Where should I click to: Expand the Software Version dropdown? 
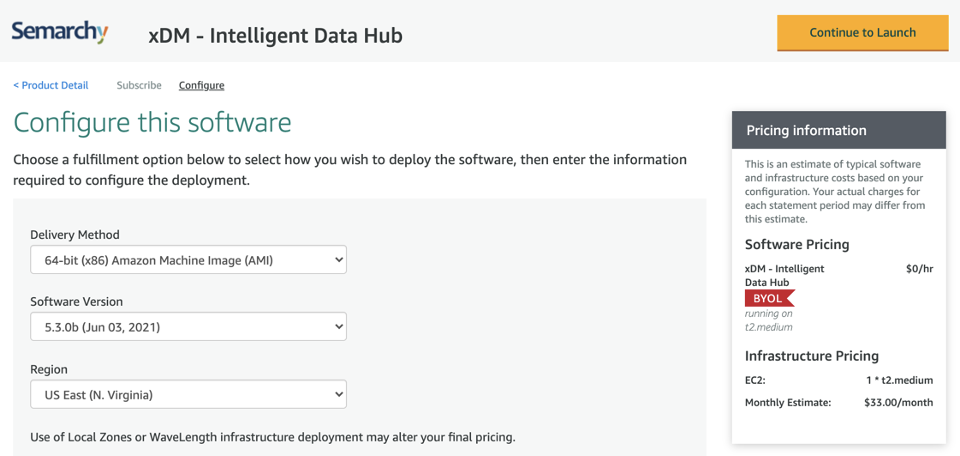[x=189, y=327]
